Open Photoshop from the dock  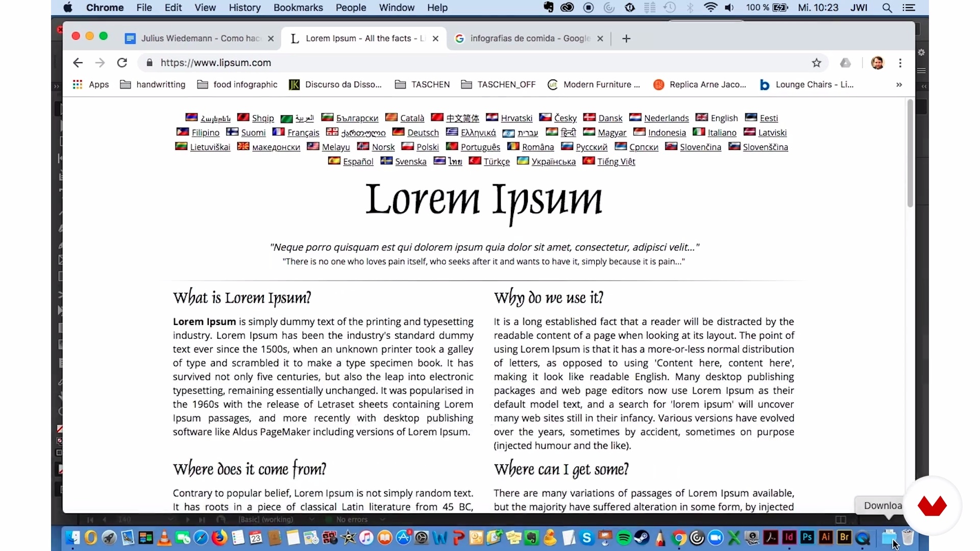pyautogui.click(x=807, y=537)
